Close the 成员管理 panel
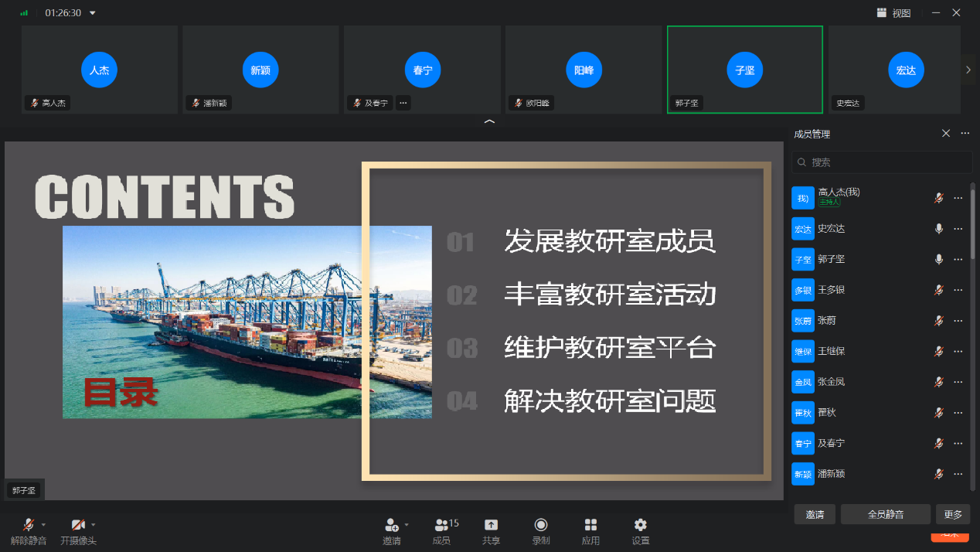 point(946,134)
